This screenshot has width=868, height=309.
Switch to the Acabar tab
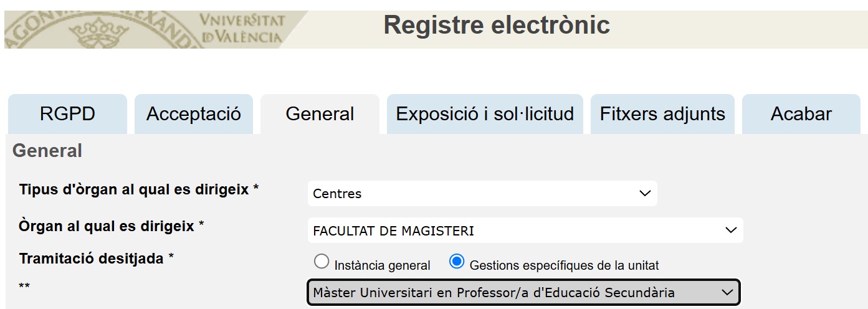click(x=801, y=114)
